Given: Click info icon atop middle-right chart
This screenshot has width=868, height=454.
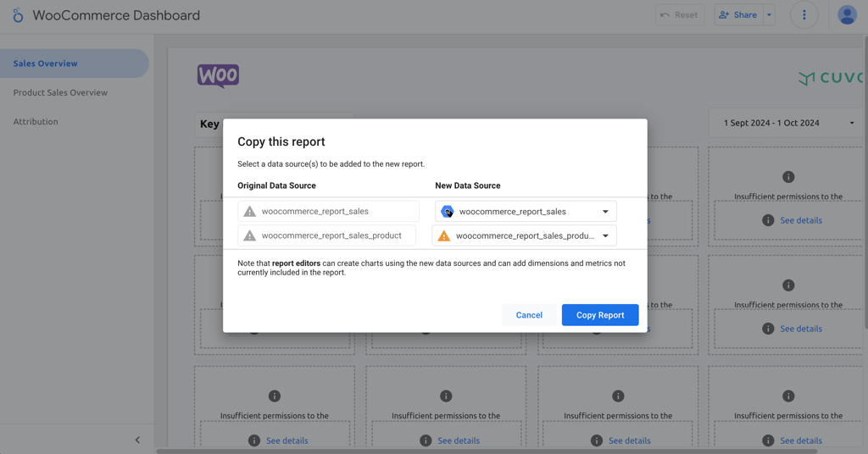Looking at the screenshot, I should (788, 285).
